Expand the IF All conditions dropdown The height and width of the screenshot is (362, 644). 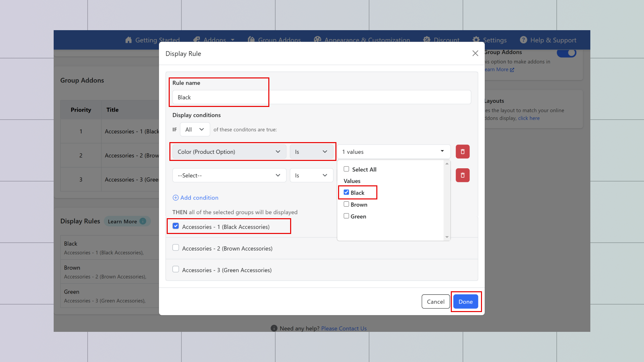pyautogui.click(x=195, y=129)
